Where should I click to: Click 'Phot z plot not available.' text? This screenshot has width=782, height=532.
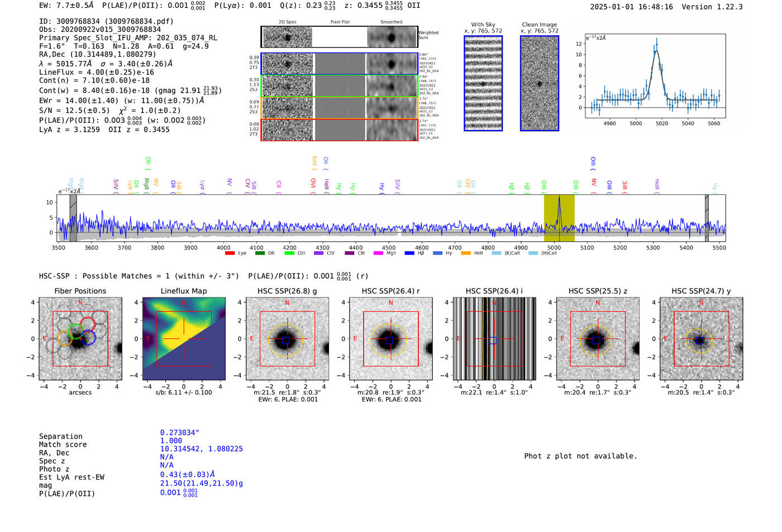[580, 456]
